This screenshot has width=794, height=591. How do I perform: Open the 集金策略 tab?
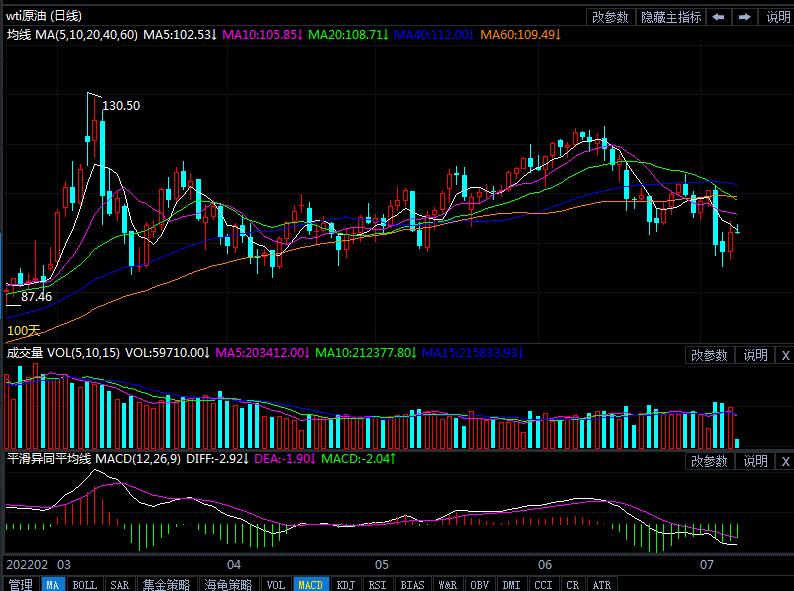click(x=166, y=584)
